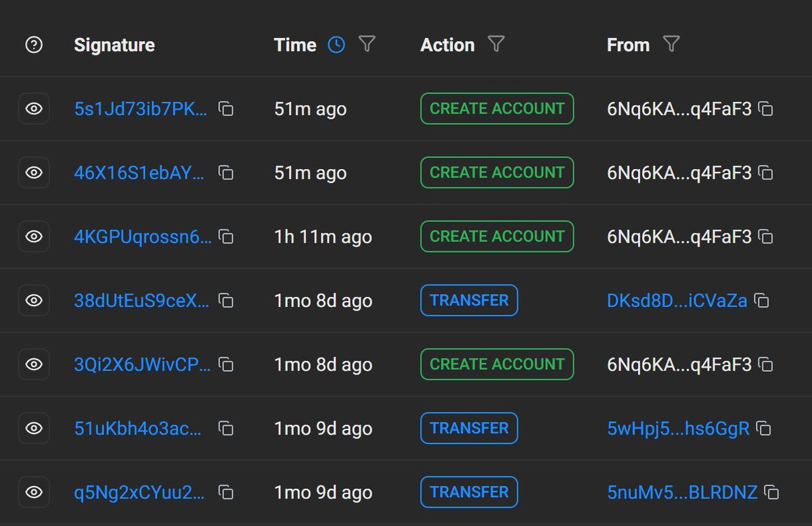Click TRANSFER badge in 38dUtEuS9ceX row

click(469, 300)
